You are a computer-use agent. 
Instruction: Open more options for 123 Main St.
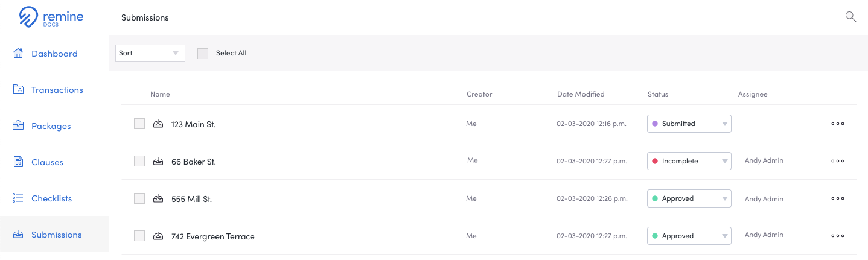tap(837, 124)
